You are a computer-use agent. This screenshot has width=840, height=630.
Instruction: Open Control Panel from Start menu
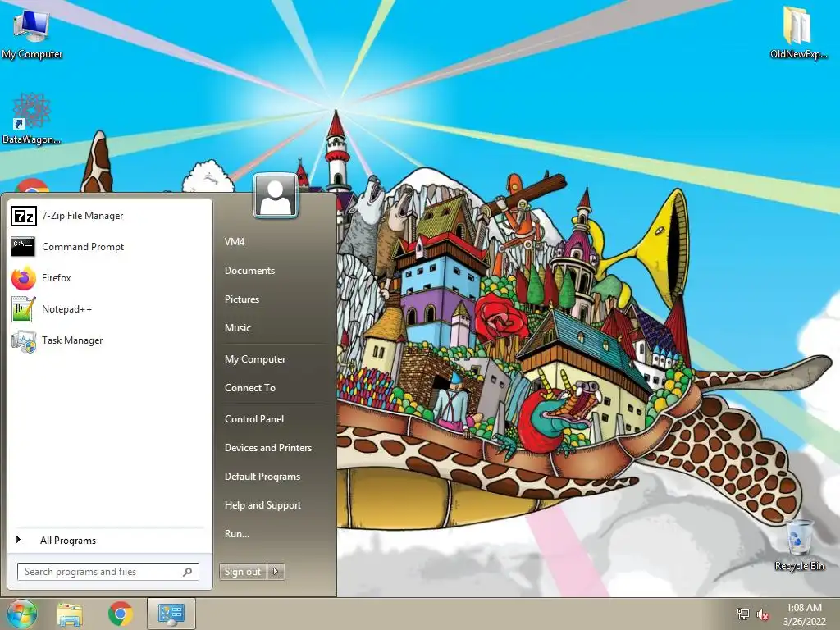(254, 419)
